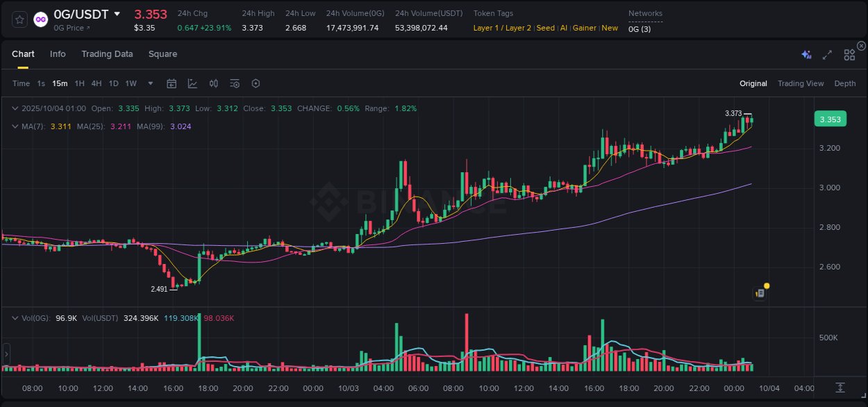Collapse the Vol(0G) volume panel chevron
Viewport: 868px width, 407px height.
[14, 318]
